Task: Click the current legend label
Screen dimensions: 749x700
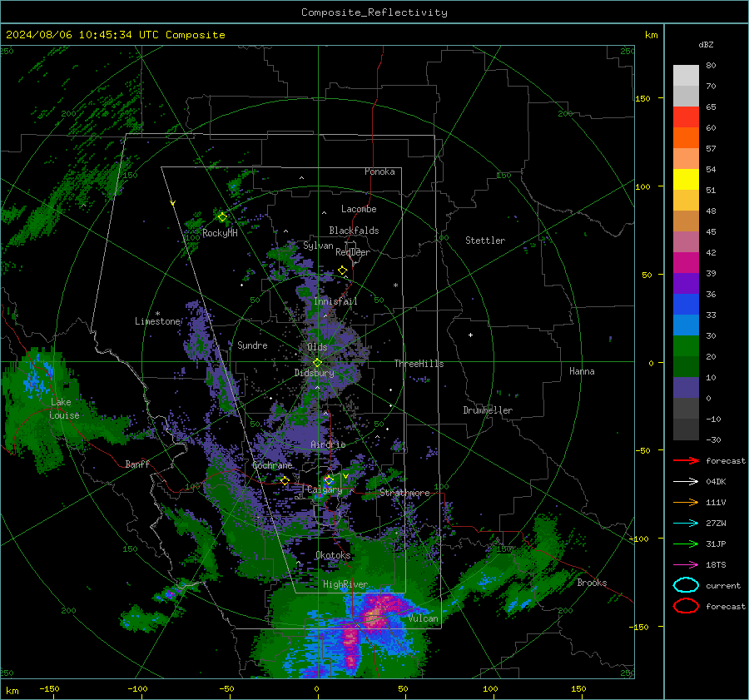Action: point(722,585)
